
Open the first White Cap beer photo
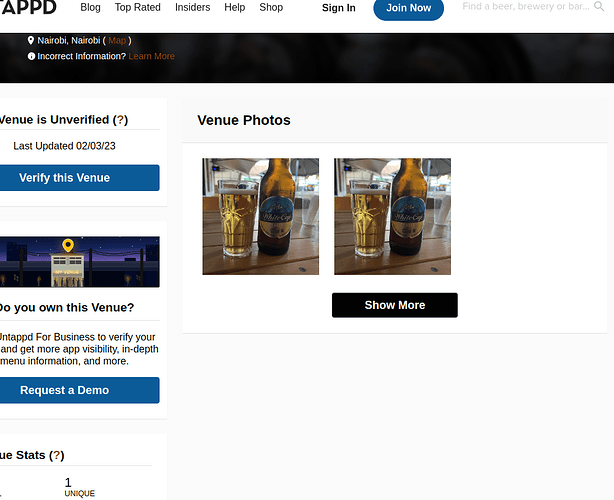click(x=260, y=216)
